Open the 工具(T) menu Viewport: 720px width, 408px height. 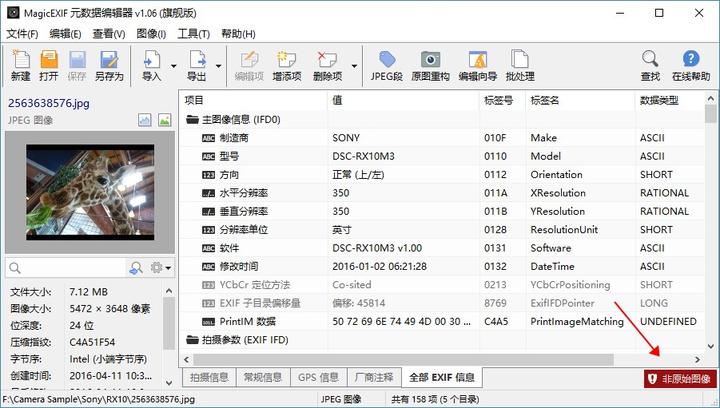point(193,34)
